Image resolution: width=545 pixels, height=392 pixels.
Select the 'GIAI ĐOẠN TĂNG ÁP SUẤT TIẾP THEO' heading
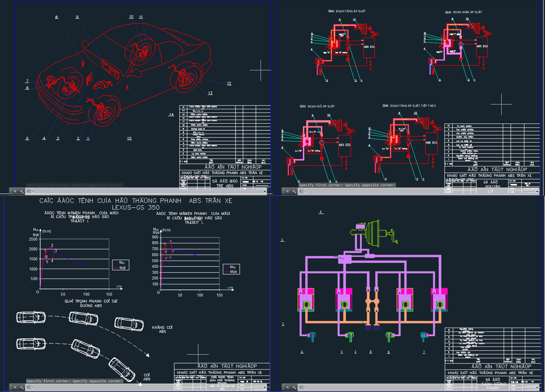(x=409, y=106)
